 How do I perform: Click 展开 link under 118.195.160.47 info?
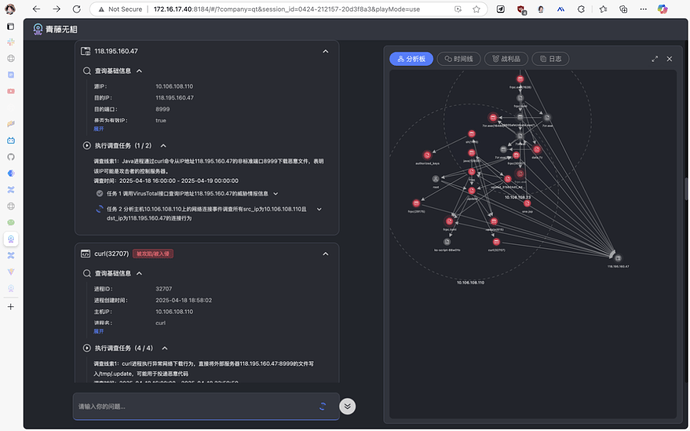(x=98, y=129)
